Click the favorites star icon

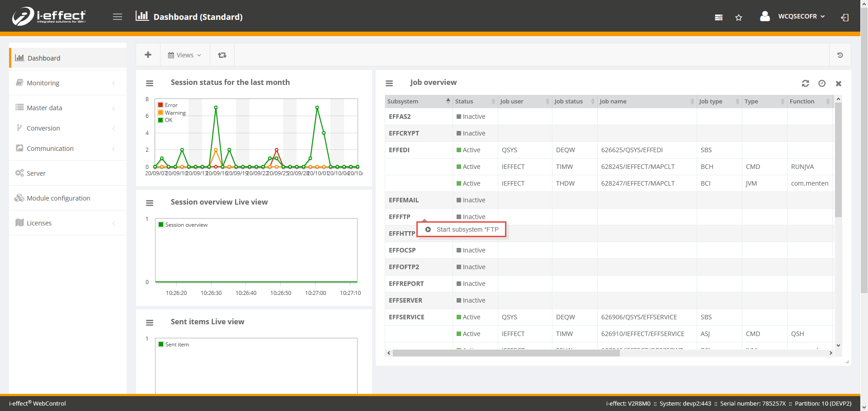(x=739, y=18)
